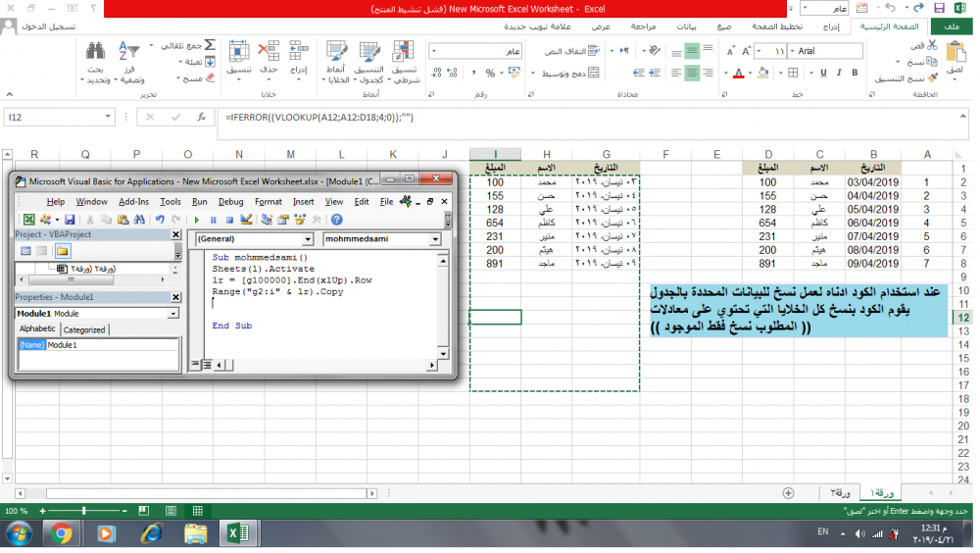
Task: Open the Debug menu in the VBA editor
Action: pyautogui.click(x=230, y=202)
